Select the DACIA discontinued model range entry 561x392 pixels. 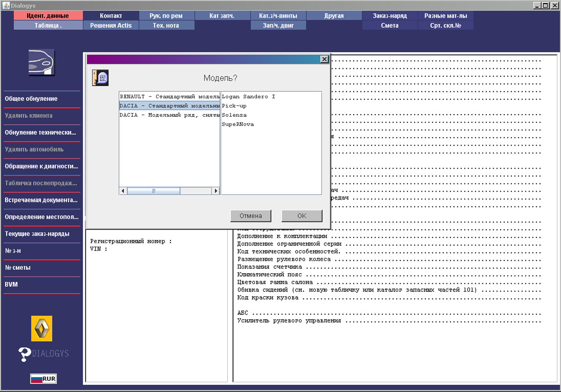tap(169, 115)
